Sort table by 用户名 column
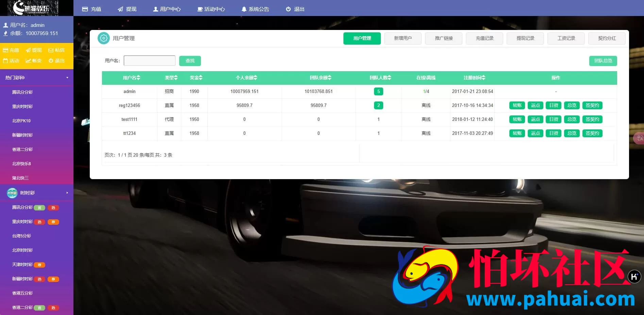 coord(131,78)
